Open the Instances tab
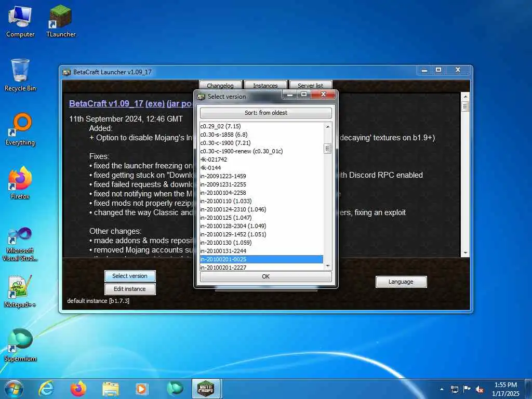Image resolution: width=532 pixels, height=399 pixels. [265, 86]
